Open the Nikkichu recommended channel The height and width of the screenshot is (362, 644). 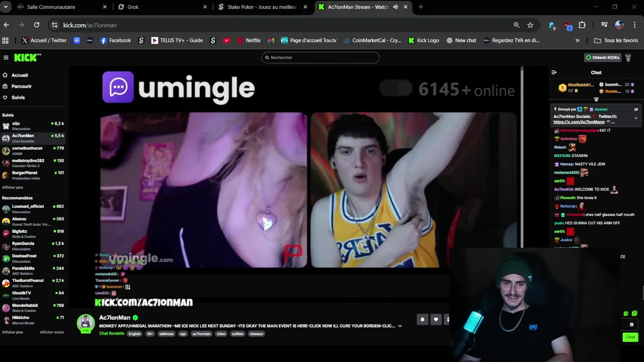point(33,320)
